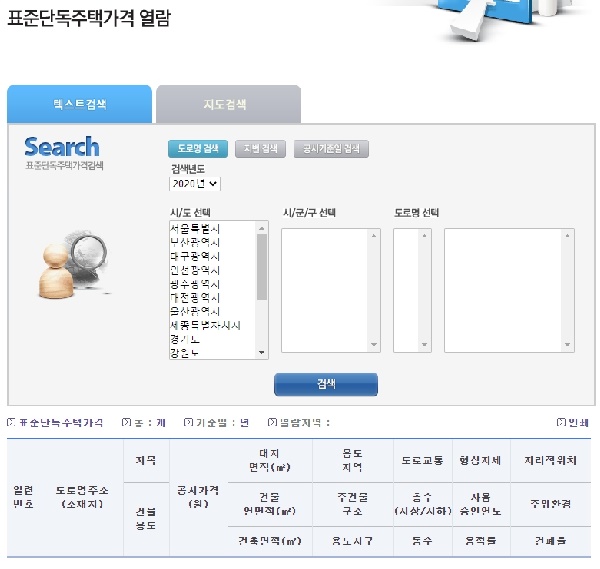This screenshot has height=569, width=600.
Task: Choose the 지번 검색 search mode
Action: pos(259,149)
